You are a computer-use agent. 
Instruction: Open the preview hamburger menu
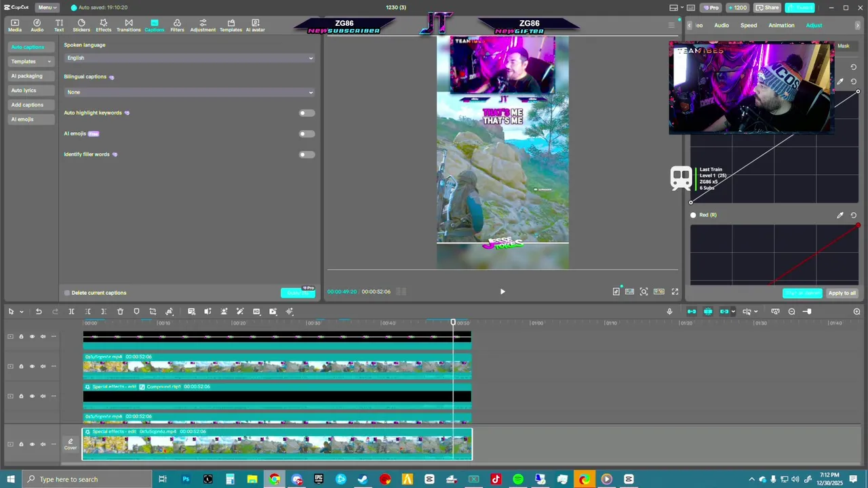point(671,26)
